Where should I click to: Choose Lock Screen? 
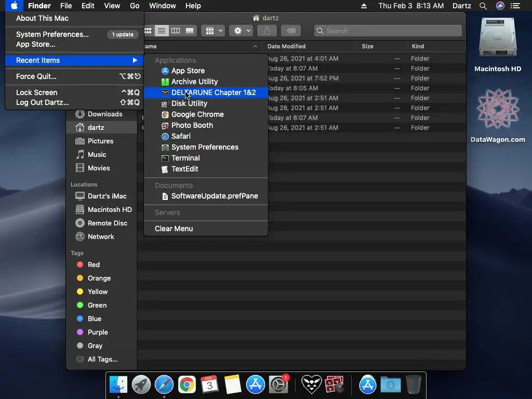tap(75, 92)
